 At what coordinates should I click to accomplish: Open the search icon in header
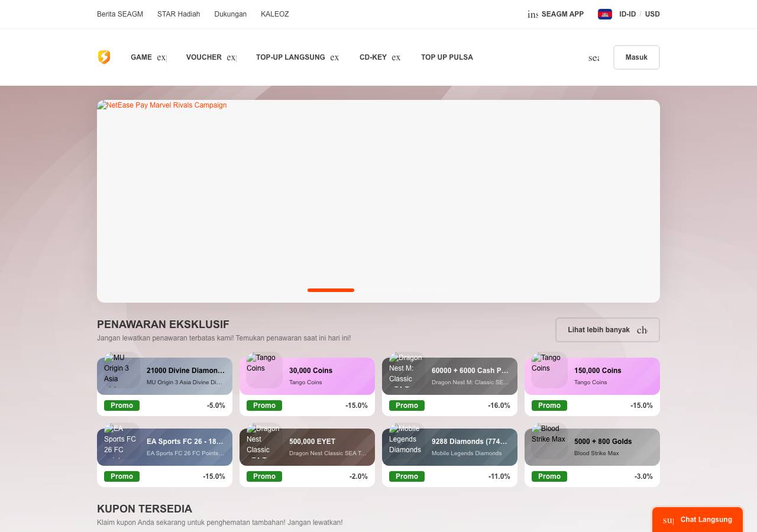(x=594, y=57)
